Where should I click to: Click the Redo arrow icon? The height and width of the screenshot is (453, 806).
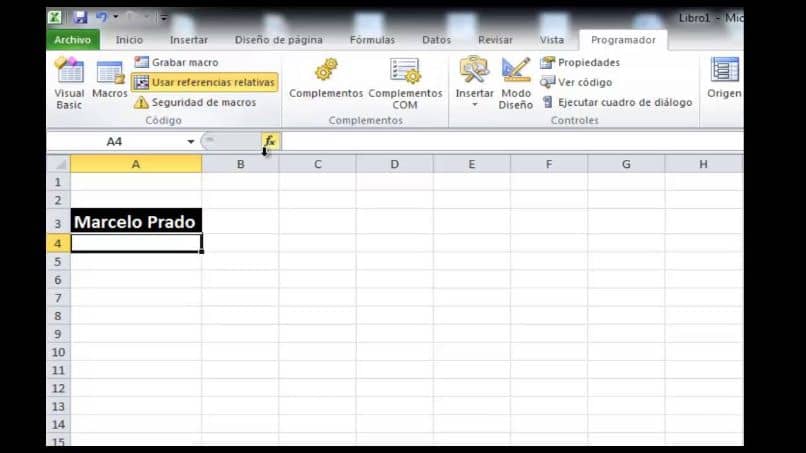pyautogui.click(x=132, y=17)
